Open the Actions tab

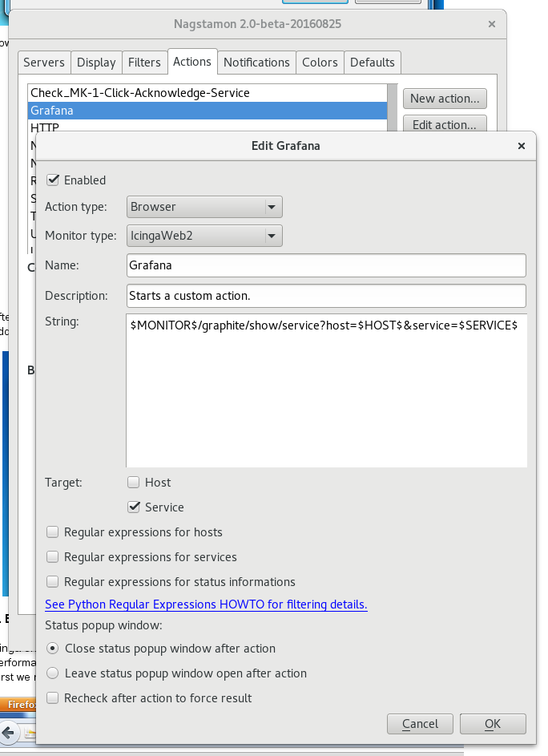(191, 62)
